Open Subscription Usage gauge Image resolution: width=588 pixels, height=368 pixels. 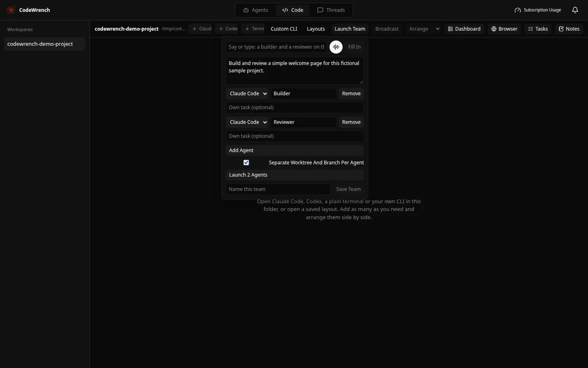(538, 10)
